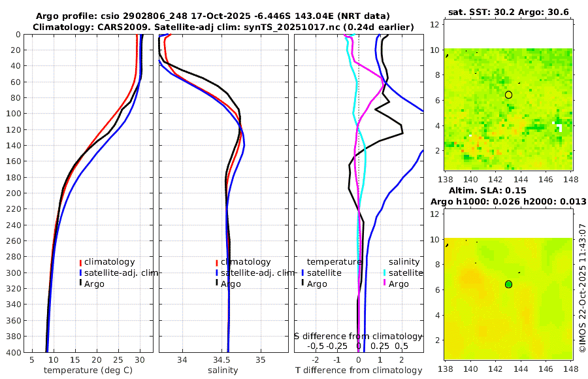Click red climatology legend swatch in temperature panel
This screenshot has width=588, height=379.
[x=80, y=263]
